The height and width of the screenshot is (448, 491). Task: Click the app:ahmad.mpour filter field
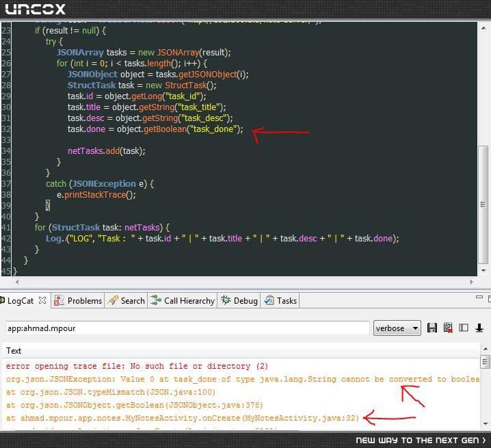[x=187, y=328]
